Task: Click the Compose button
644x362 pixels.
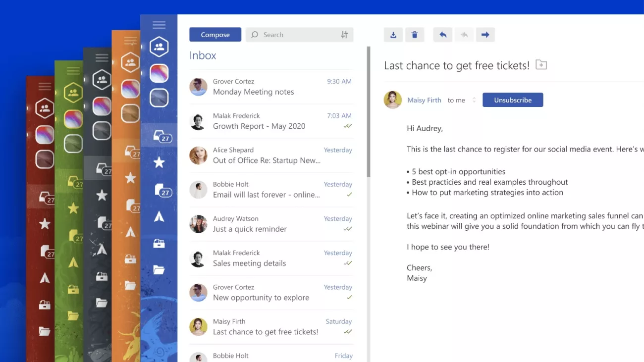Action: pos(215,35)
